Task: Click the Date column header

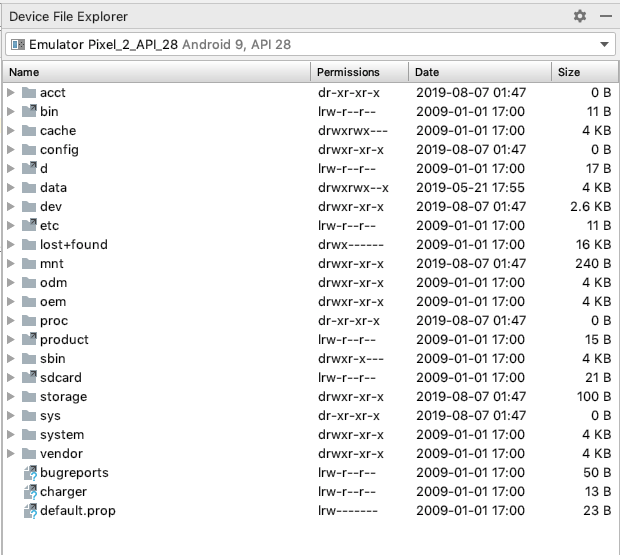Action: [480, 72]
